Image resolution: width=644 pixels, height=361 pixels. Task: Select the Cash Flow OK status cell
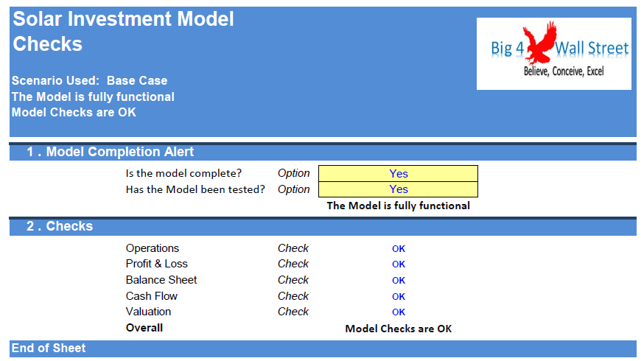pos(399,297)
